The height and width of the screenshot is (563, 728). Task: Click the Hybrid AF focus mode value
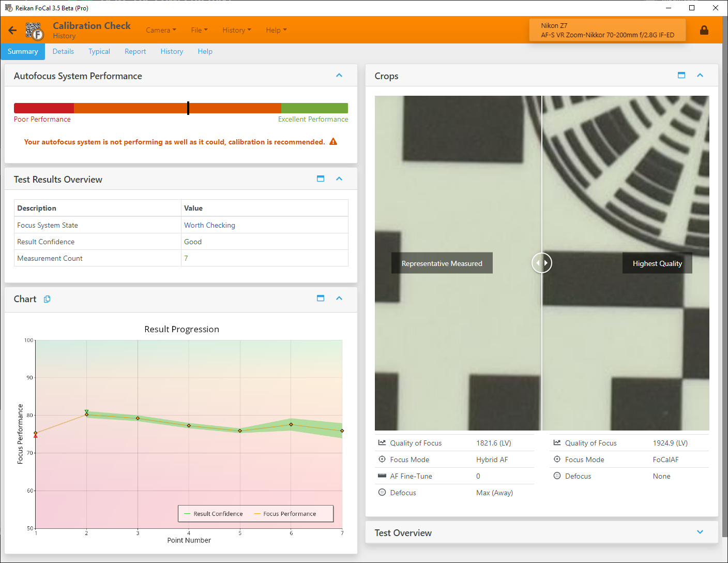[x=492, y=460]
